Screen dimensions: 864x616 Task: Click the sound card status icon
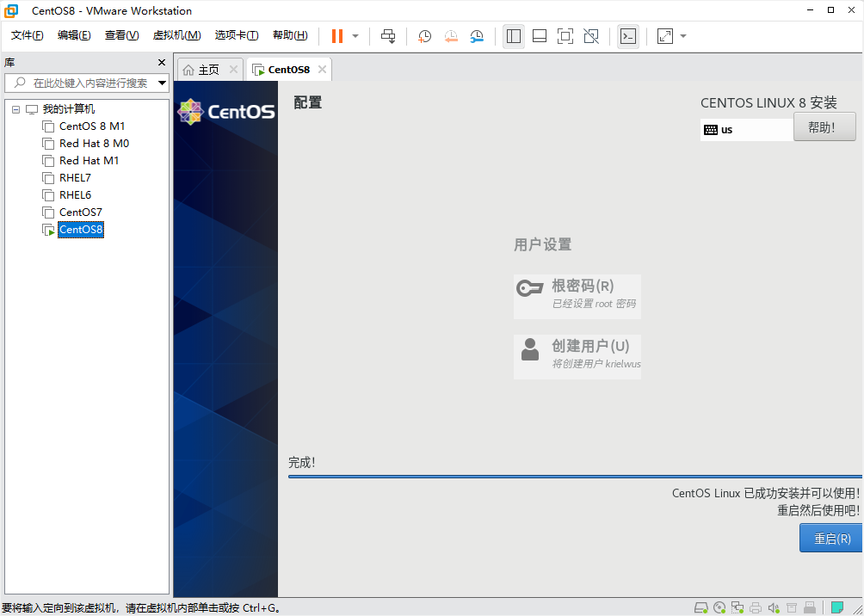[774, 607]
